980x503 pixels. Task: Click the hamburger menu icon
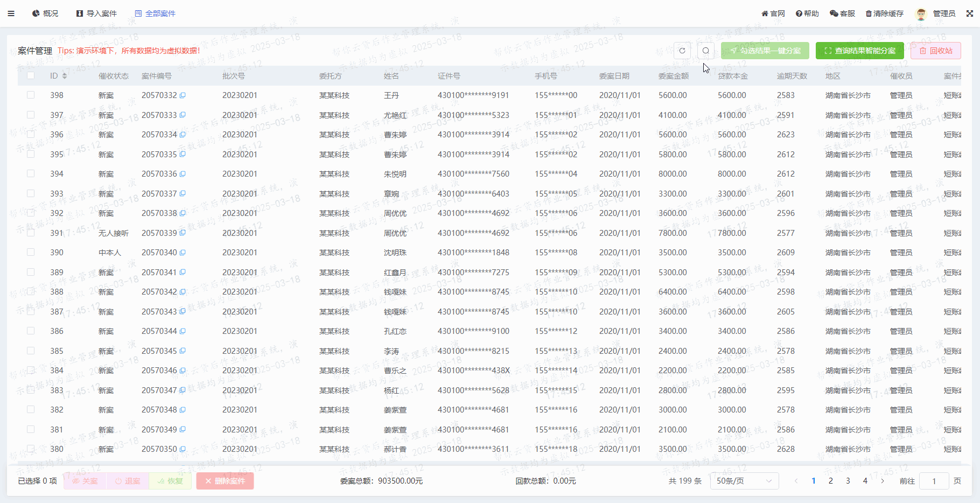click(11, 13)
